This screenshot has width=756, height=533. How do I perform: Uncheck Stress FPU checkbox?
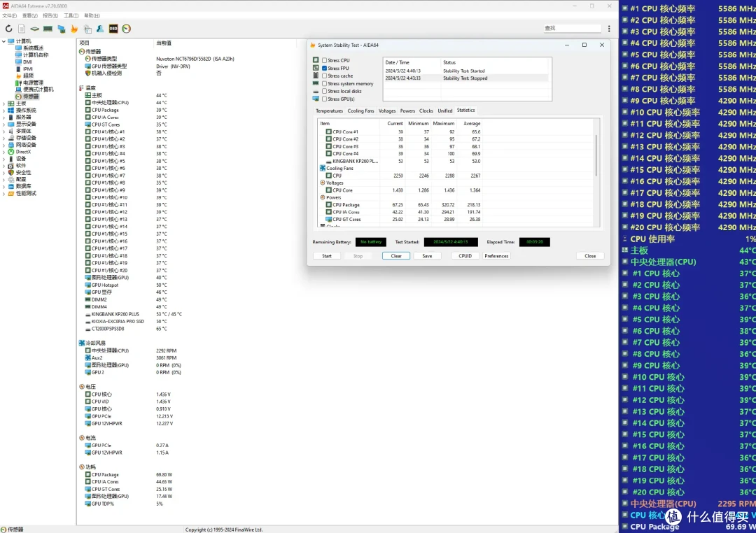click(x=325, y=69)
